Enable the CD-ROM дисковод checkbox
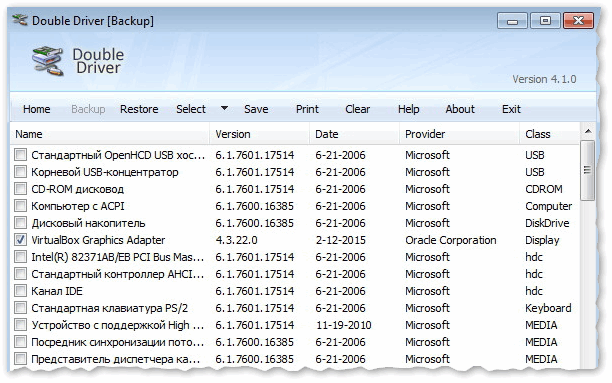 20,189
